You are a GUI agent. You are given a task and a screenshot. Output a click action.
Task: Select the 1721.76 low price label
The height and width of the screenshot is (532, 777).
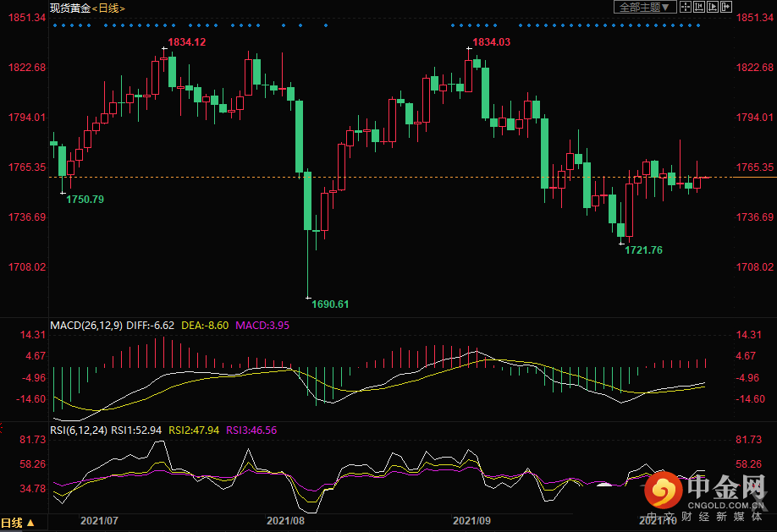(643, 250)
